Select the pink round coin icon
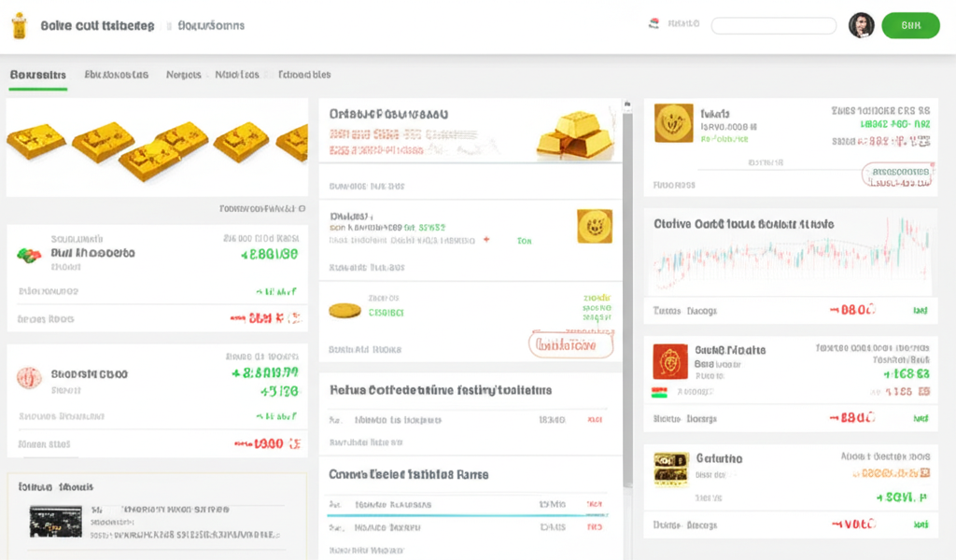 tap(29, 377)
